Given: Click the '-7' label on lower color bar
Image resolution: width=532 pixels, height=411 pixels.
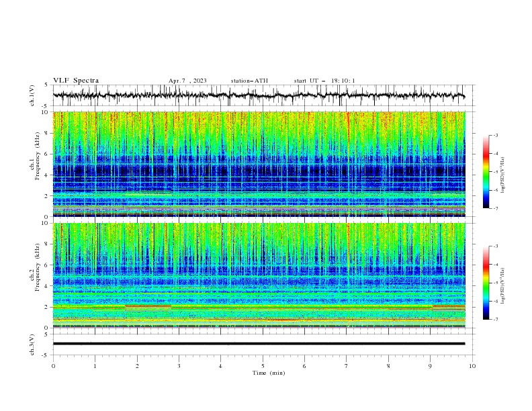Looking at the screenshot, I should coord(495,319).
